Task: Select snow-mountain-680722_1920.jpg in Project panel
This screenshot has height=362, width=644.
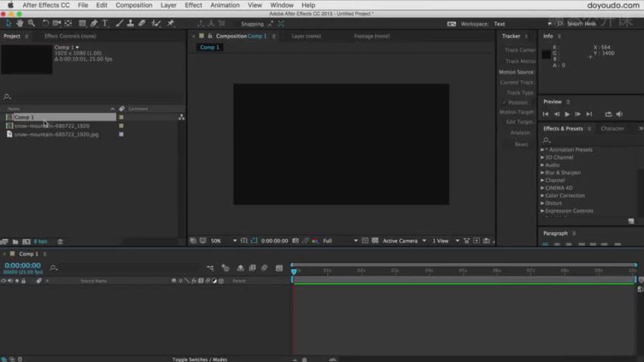Action: (x=56, y=134)
